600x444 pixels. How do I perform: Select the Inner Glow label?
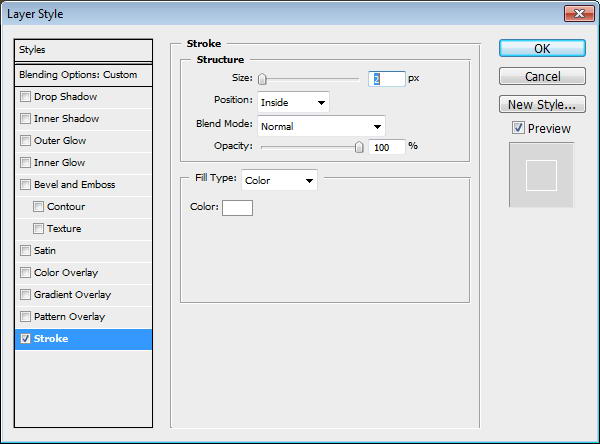pos(59,163)
